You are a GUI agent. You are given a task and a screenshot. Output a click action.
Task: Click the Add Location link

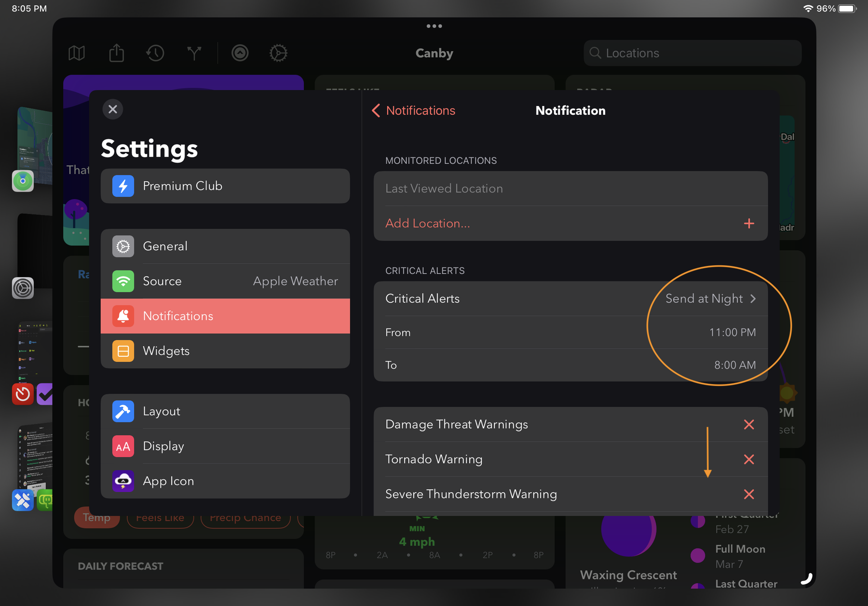427,223
